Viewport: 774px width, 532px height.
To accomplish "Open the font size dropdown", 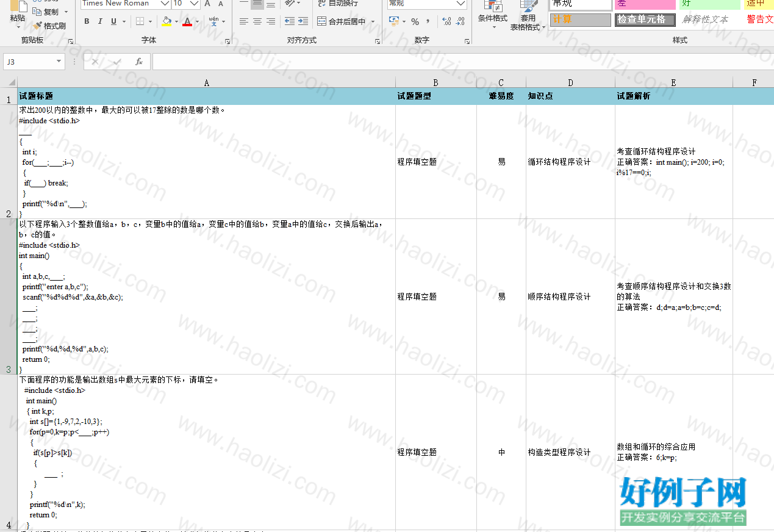I will pyautogui.click(x=195, y=4).
